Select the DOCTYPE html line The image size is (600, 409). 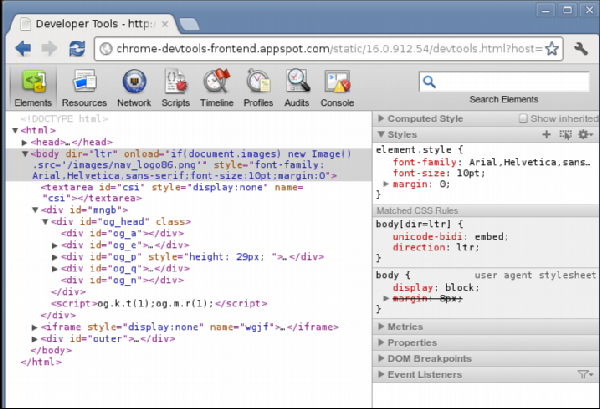(64, 119)
